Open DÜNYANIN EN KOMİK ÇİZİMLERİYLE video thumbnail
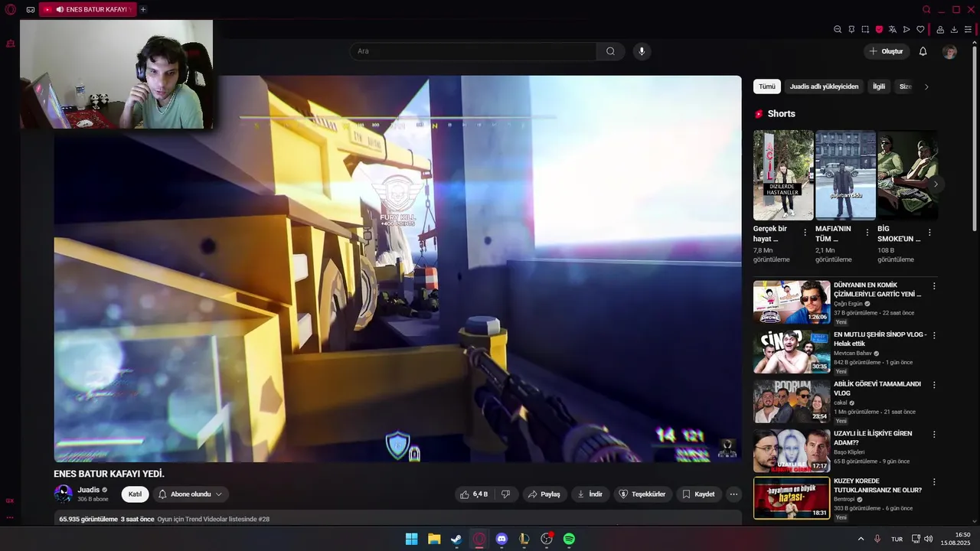 (792, 302)
